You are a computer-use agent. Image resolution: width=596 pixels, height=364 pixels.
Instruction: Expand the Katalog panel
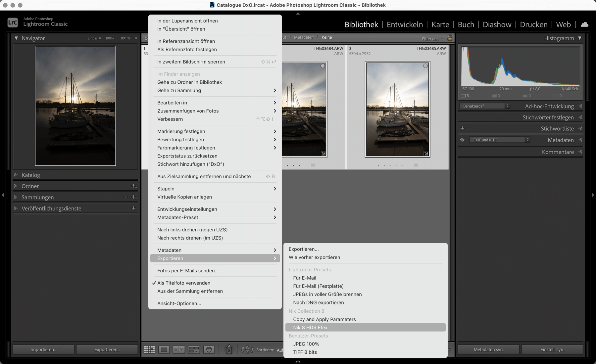16,175
